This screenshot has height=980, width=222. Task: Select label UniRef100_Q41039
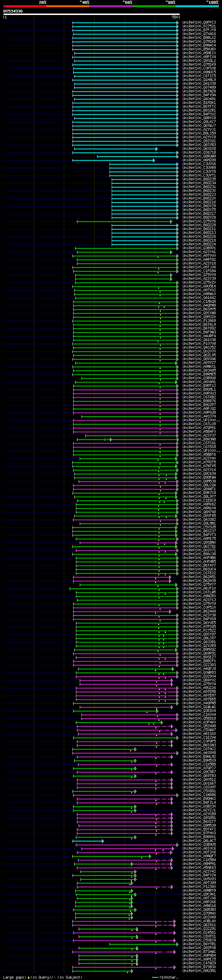(x=199, y=84)
